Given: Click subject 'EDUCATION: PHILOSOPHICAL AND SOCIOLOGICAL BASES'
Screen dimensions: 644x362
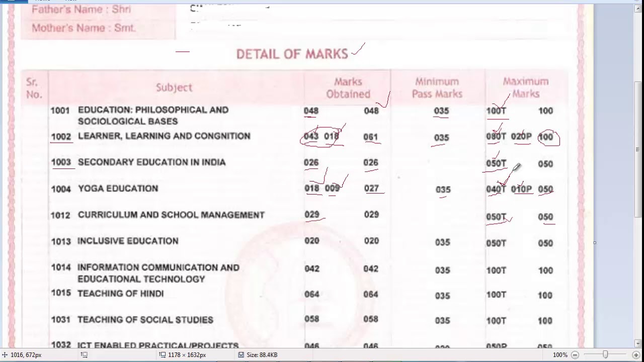Looking at the screenshot, I should (153, 116).
